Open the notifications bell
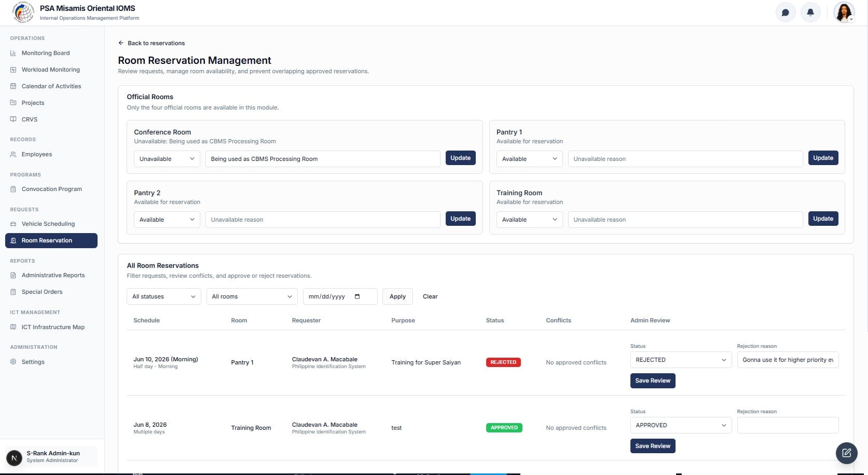This screenshot has height=475, width=868. [x=810, y=12]
